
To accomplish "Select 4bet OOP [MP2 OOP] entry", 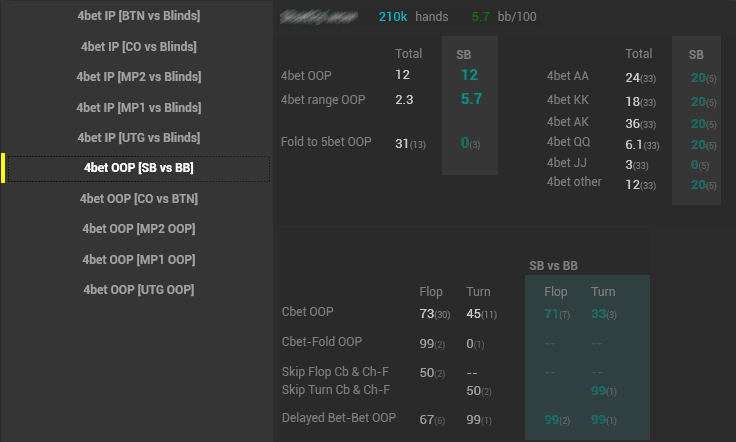I will (x=138, y=229).
